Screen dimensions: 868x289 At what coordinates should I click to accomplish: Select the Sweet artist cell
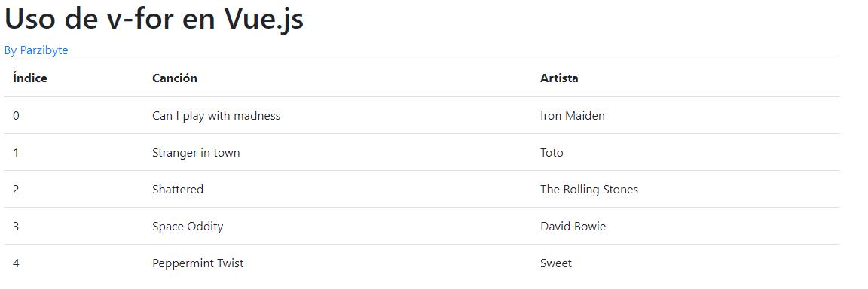[556, 263]
